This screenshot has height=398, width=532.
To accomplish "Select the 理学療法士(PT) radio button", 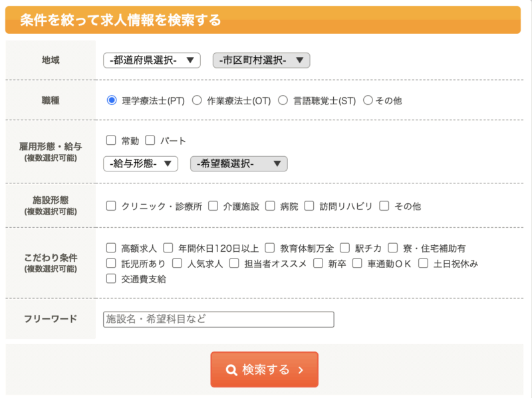I will coord(112,100).
